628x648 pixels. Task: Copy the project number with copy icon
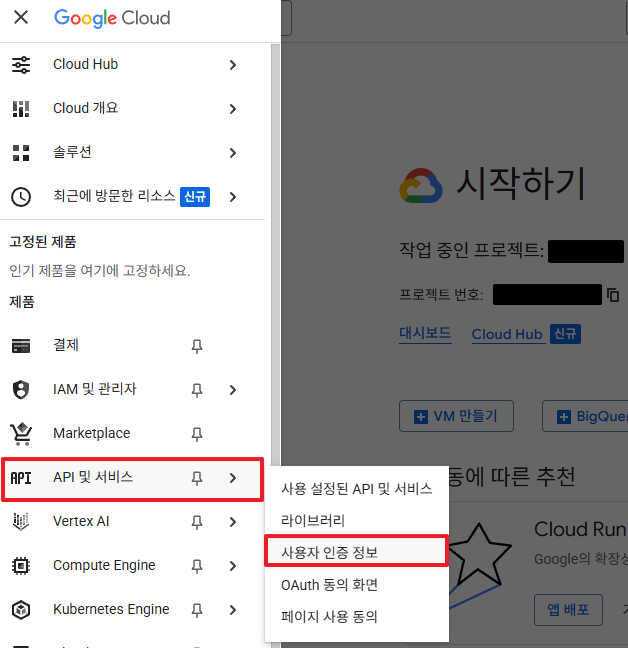coord(613,295)
